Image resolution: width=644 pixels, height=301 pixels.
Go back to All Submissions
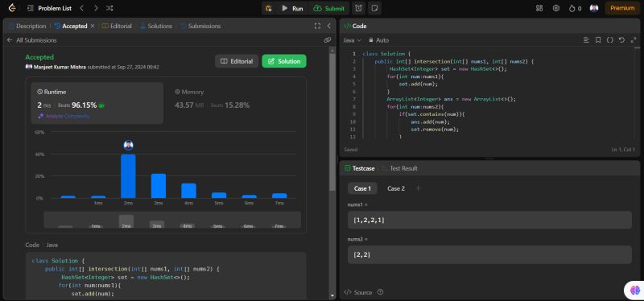(32, 40)
